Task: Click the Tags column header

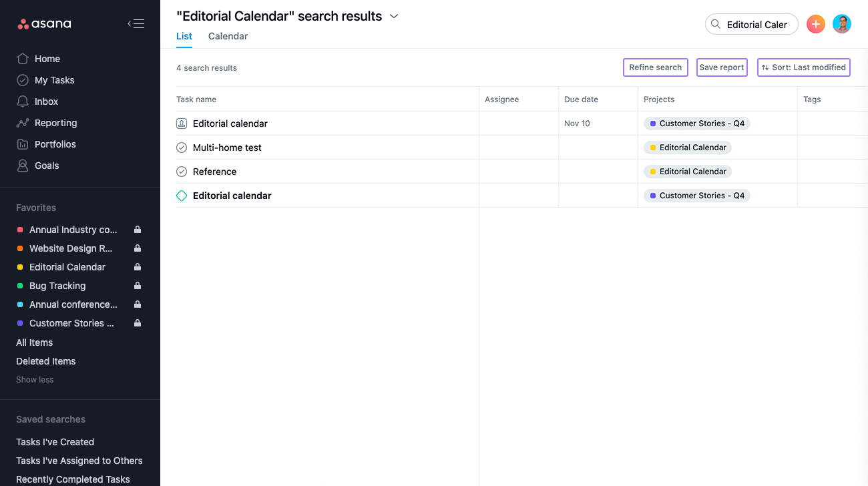Action: [812, 99]
